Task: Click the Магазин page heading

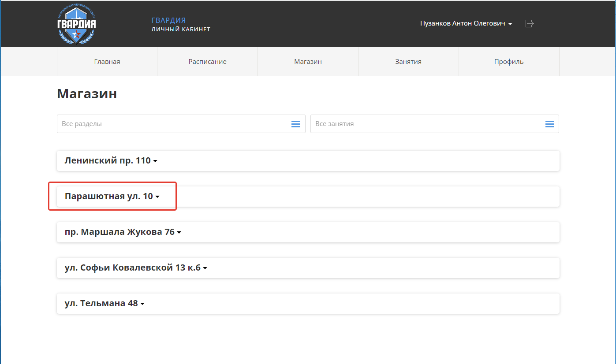Action: pos(87,94)
